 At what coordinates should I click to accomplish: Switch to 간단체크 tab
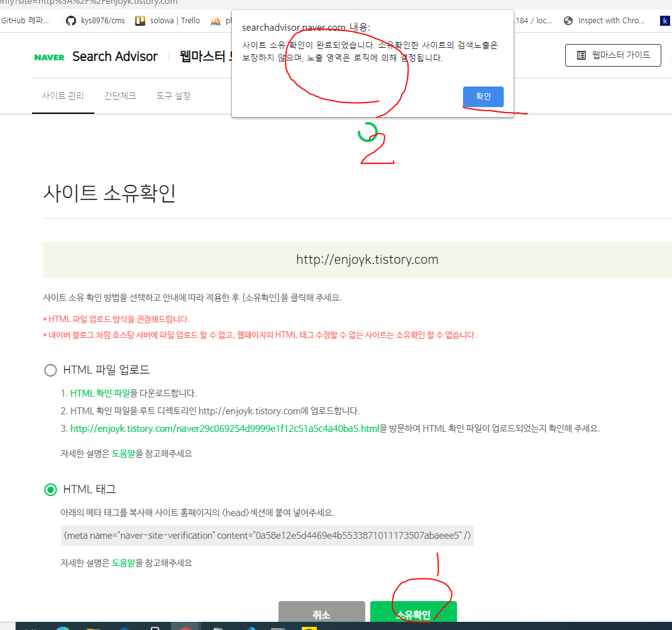(120, 96)
